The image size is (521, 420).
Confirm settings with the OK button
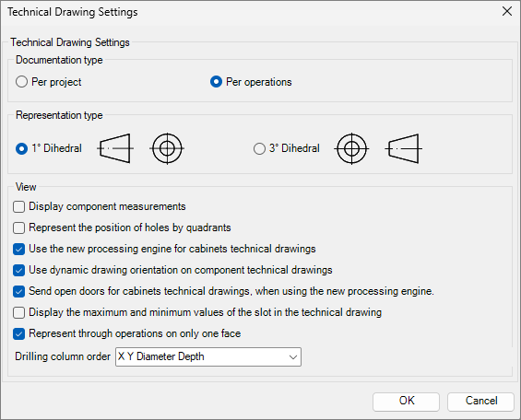pyautogui.click(x=406, y=401)
